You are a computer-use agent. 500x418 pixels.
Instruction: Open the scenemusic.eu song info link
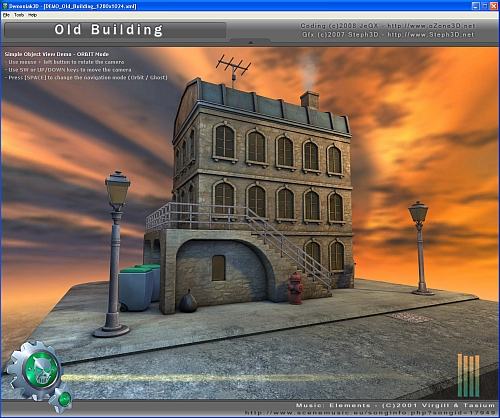[x=370, y=413]
